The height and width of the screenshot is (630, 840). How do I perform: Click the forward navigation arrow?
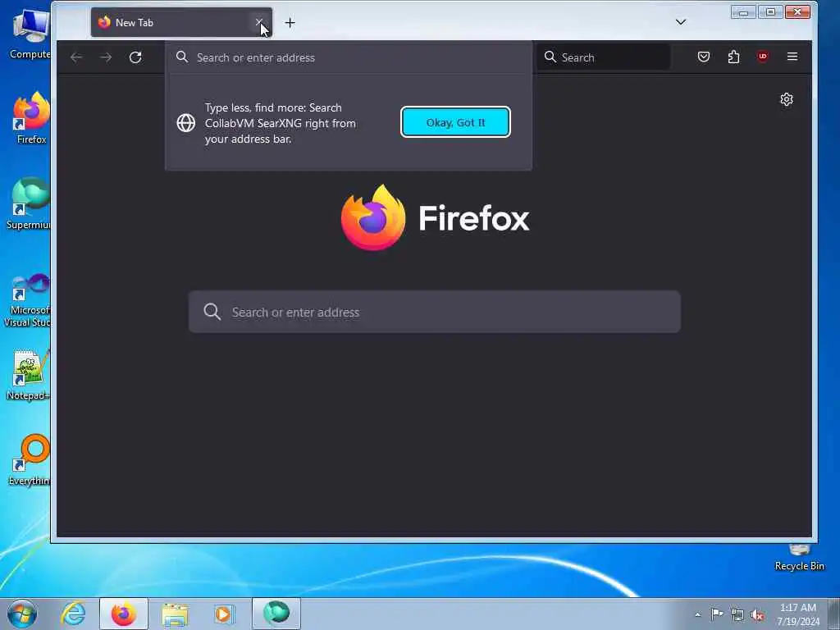tap(106, 57)
